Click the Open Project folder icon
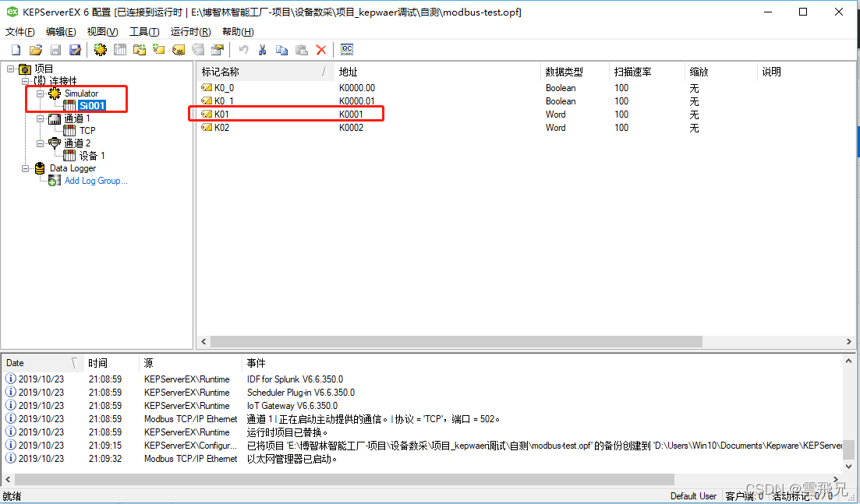The height and width of the screenshot is (504, 860). click(x=36, y=50)
